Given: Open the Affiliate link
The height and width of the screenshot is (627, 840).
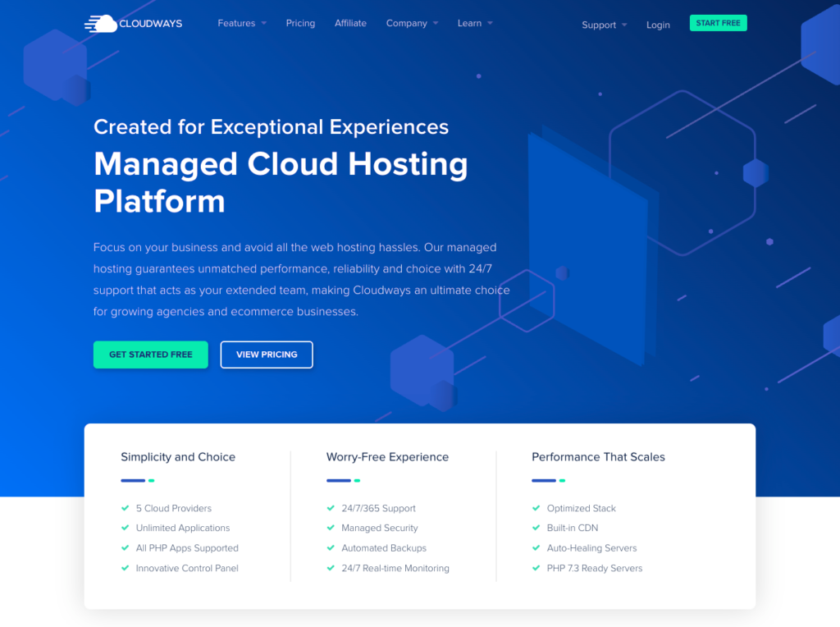Looking at the screenshot, I should 350,23.
